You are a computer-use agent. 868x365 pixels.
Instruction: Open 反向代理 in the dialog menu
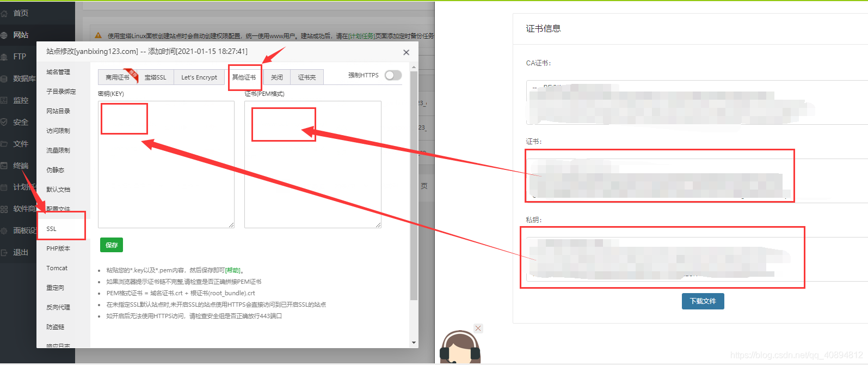tap(58, 307)
